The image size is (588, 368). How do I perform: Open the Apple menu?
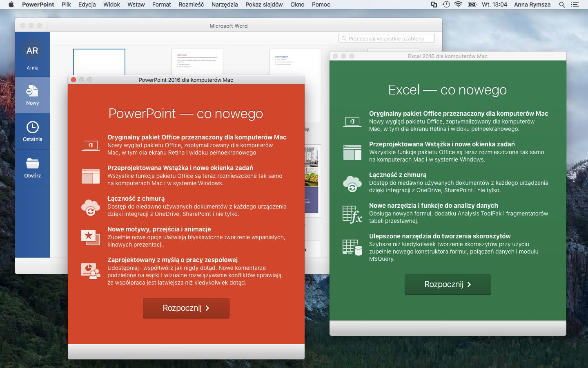(x=11, y=4)
